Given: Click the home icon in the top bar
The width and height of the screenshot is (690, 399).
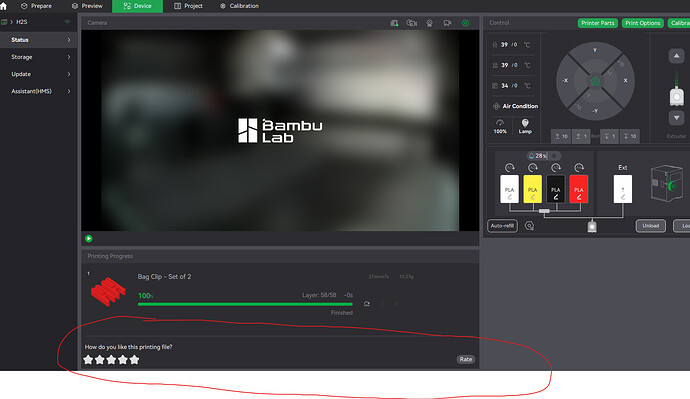Looking at the screenshot, I should click(4, 6).
